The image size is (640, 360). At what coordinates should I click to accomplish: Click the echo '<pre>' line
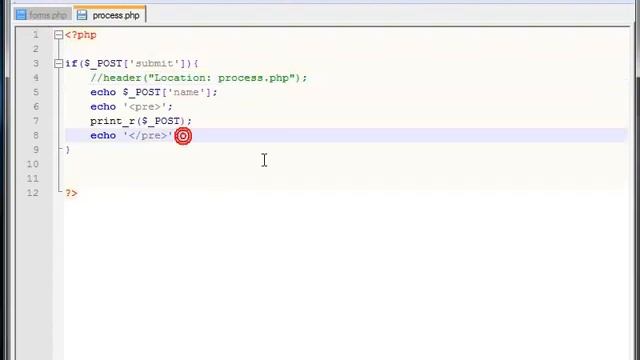[x=131, y=107]
